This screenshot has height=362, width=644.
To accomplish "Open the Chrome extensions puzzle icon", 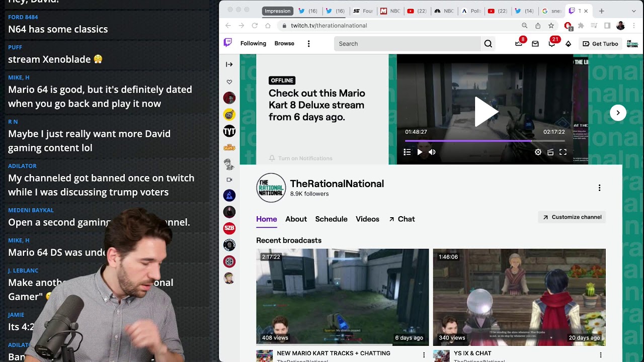I will coord(581,26).
